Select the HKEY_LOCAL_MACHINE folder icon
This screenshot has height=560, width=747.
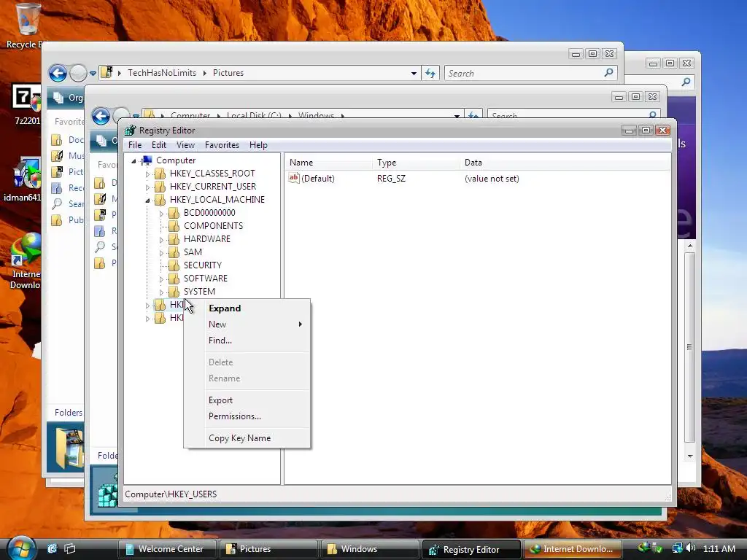click(160, 200)
